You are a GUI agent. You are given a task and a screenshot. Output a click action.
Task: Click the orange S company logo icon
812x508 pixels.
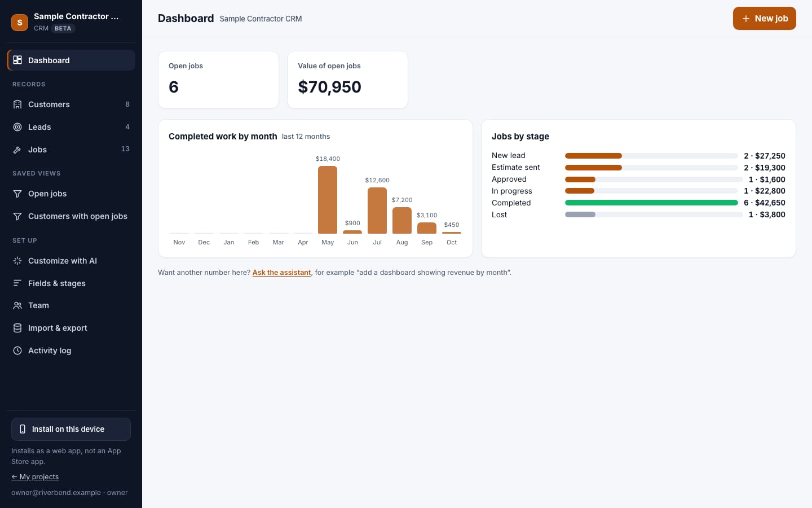tap(20, 23)
